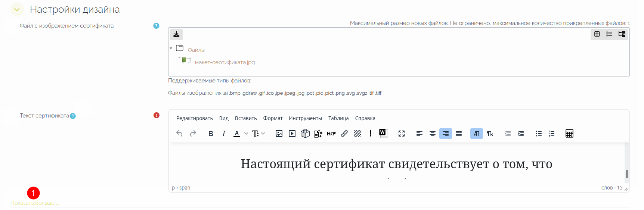Enter fullscreen editor mode
This screenshot has width=644, height=210.
click(402, 134)
